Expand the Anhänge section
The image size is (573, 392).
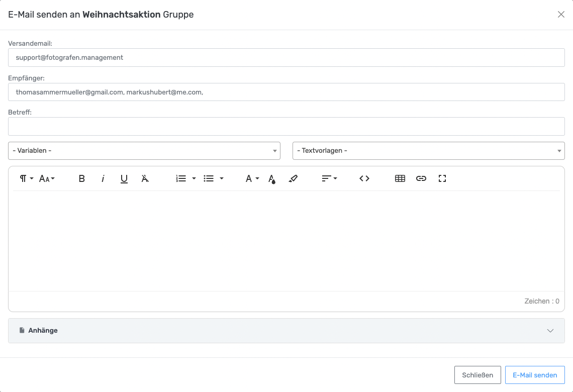click(x=286, y=331)
